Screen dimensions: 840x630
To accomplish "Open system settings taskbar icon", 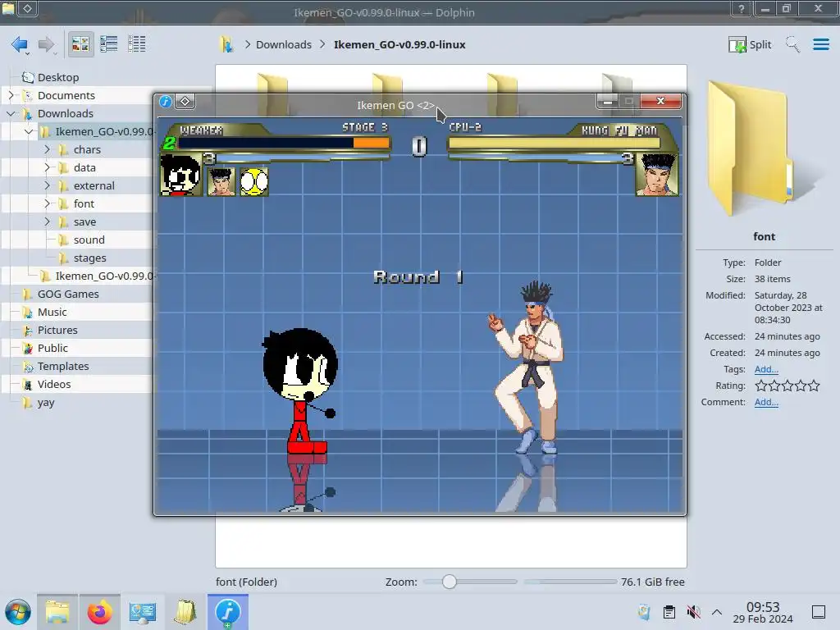I will tap(142, 612).
